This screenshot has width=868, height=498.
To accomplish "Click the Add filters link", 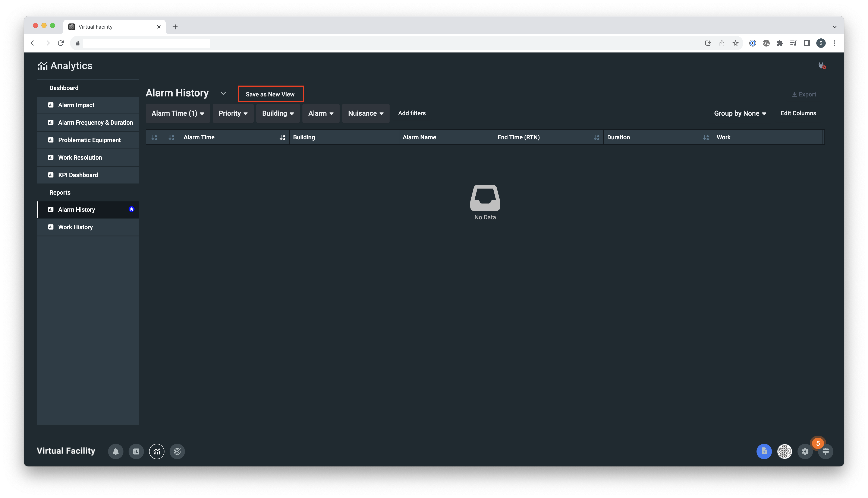I will 412,113.
